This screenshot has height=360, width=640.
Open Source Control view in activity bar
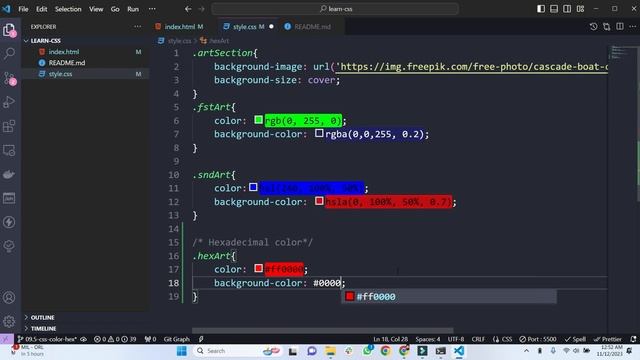point(9,78)
